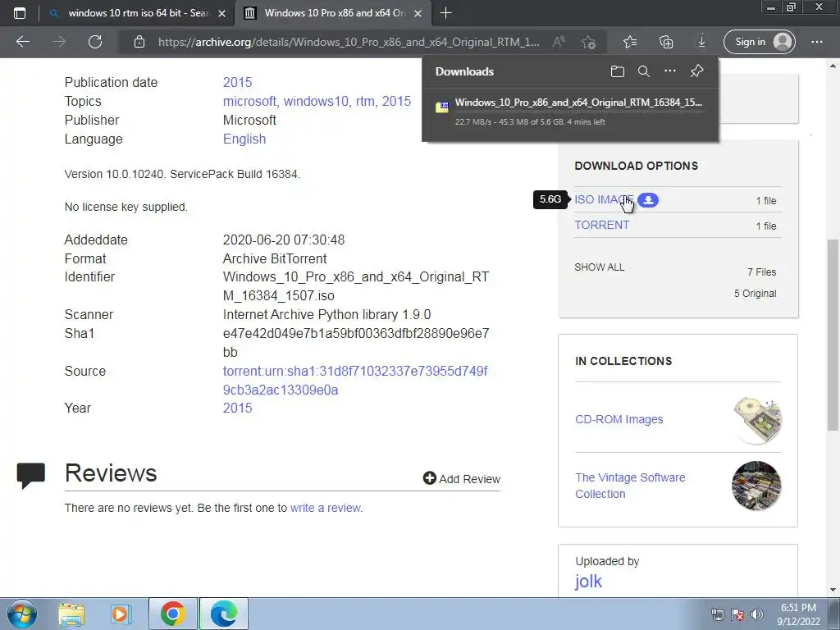The height and width of the screenshot is (630, 840).
Task: Open the Windows Start menu
Action: (21, 614)
